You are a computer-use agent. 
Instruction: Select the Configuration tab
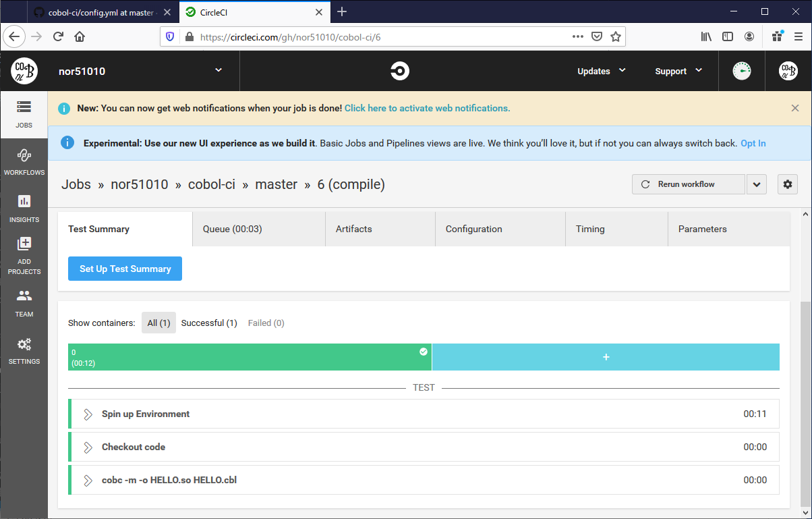[x=500, y=229]
